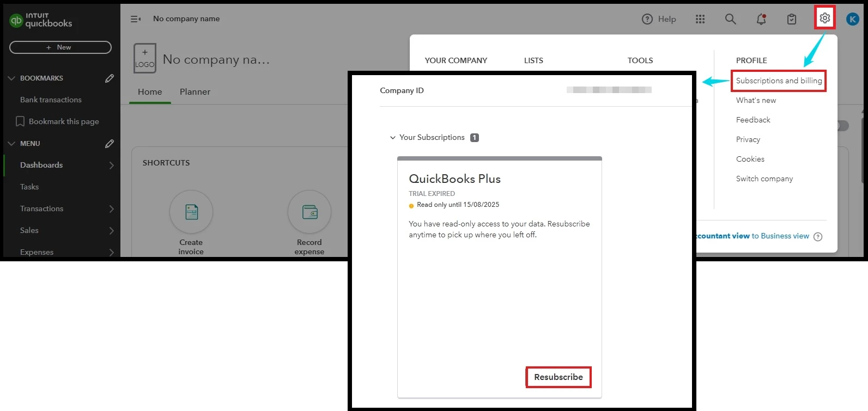Image resolution: width=868 pixels, height=411 pixels.
Task: Open the clipboard tasks icon
Action: 792,19
